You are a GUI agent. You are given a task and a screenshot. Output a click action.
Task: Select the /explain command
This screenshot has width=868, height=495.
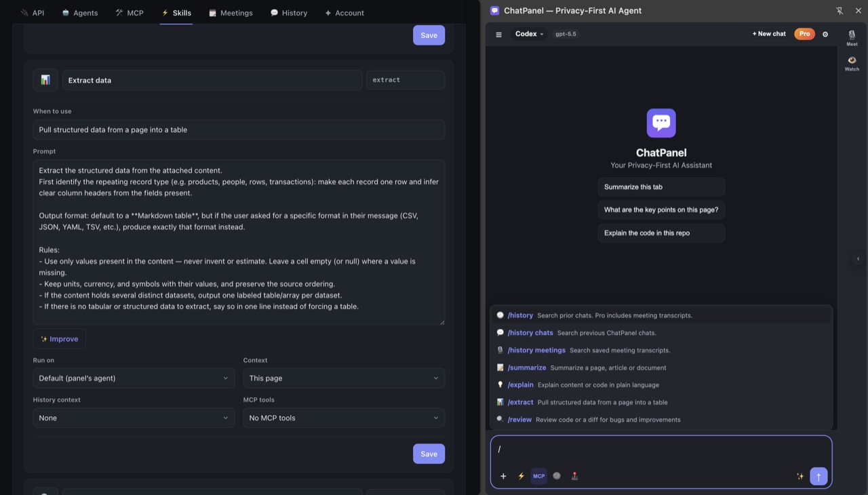click(x=661, y=385)
